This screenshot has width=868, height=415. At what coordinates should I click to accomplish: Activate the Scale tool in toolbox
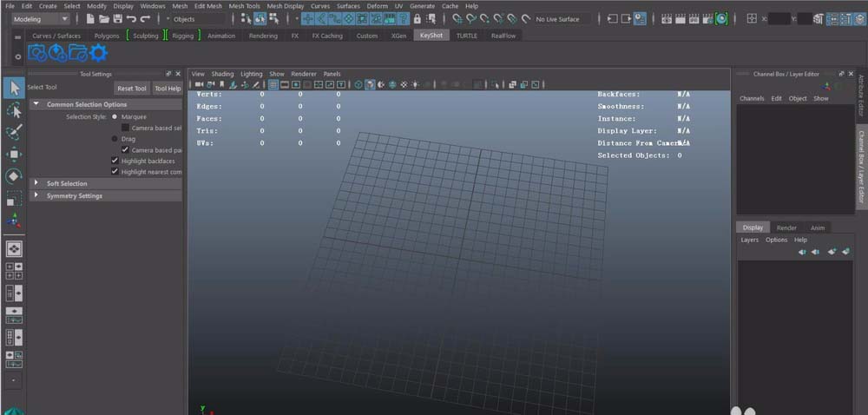14,198
